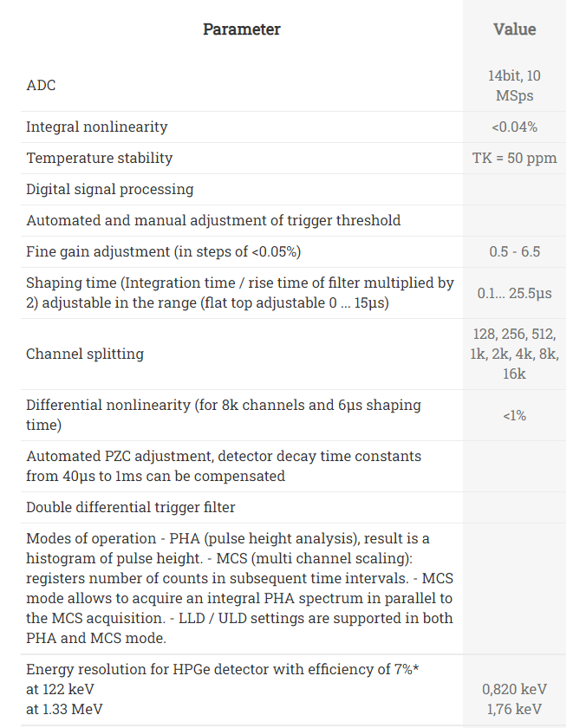Click the 0.5 - 6.5 value cell
573x728 pixels.
(x=515, y=251)
